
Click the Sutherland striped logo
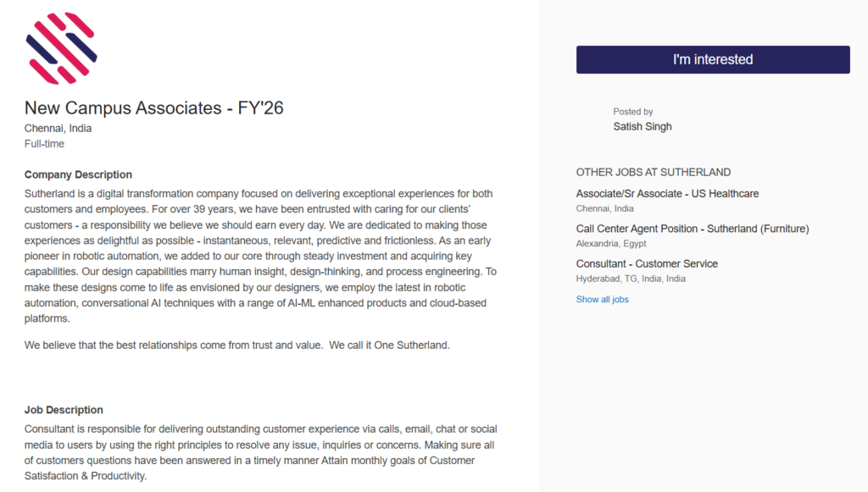pos(62,48)
